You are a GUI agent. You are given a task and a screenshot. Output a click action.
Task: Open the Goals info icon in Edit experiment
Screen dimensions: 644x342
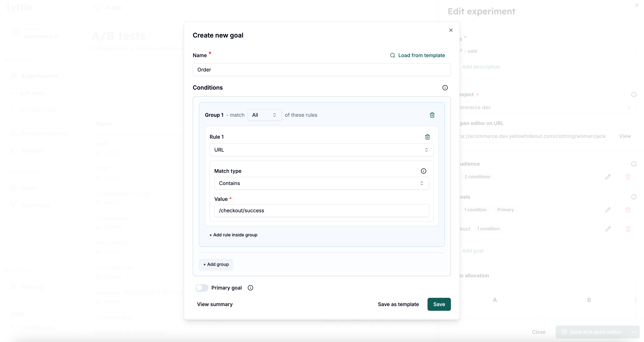(x=634, y=197)
